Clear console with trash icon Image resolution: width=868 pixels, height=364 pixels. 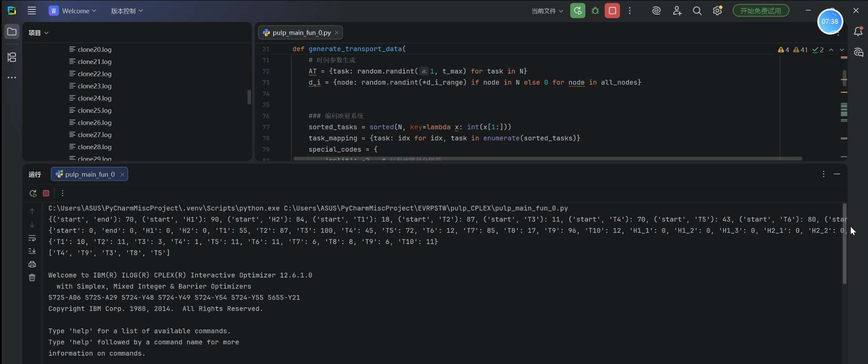[x=32, y=277]
